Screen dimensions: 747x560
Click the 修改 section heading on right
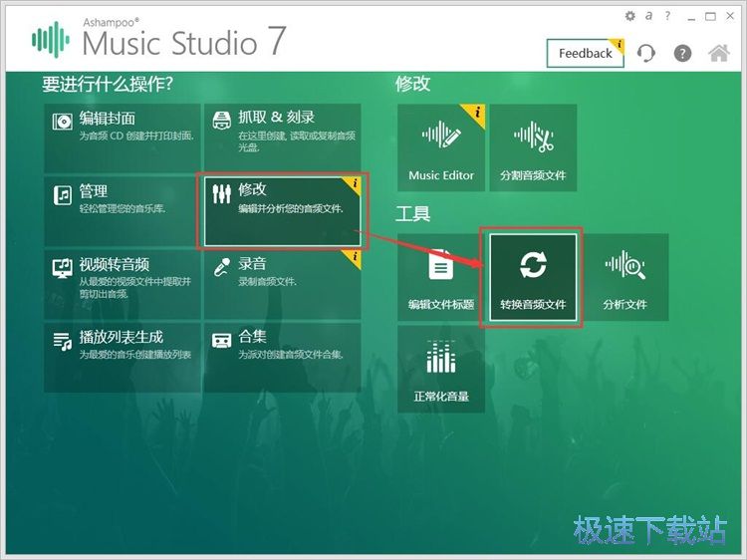(413, 84)
